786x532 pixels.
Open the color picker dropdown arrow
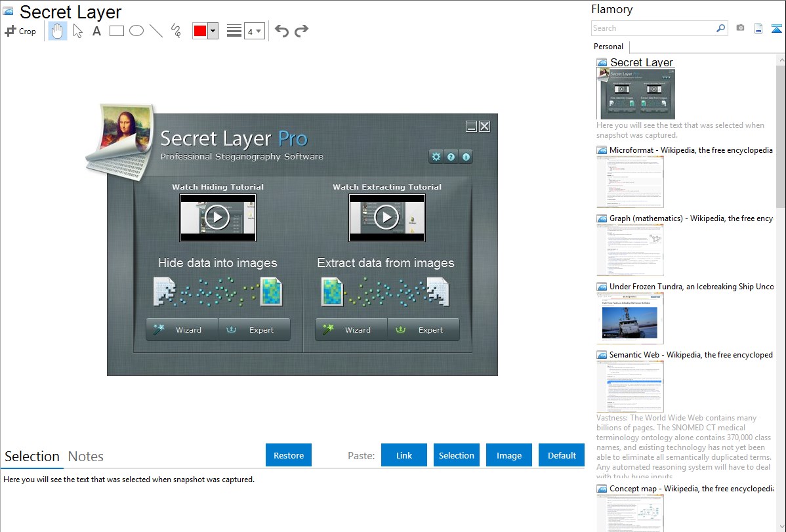tap(213, 31)
